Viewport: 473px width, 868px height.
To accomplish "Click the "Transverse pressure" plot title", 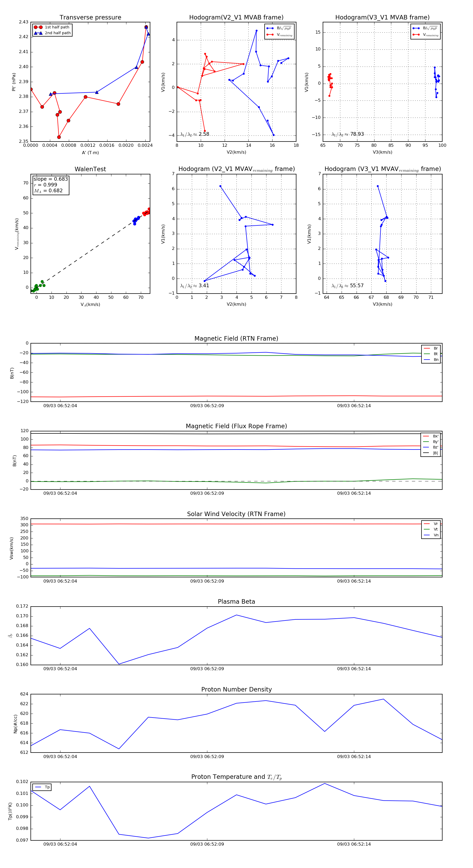I will [x=90, y=18].
